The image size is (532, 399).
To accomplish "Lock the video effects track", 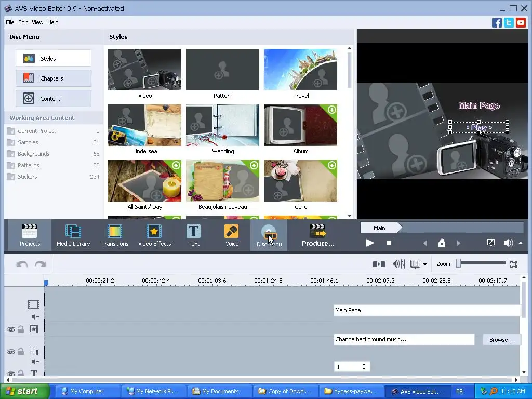I will pos(21,329).
